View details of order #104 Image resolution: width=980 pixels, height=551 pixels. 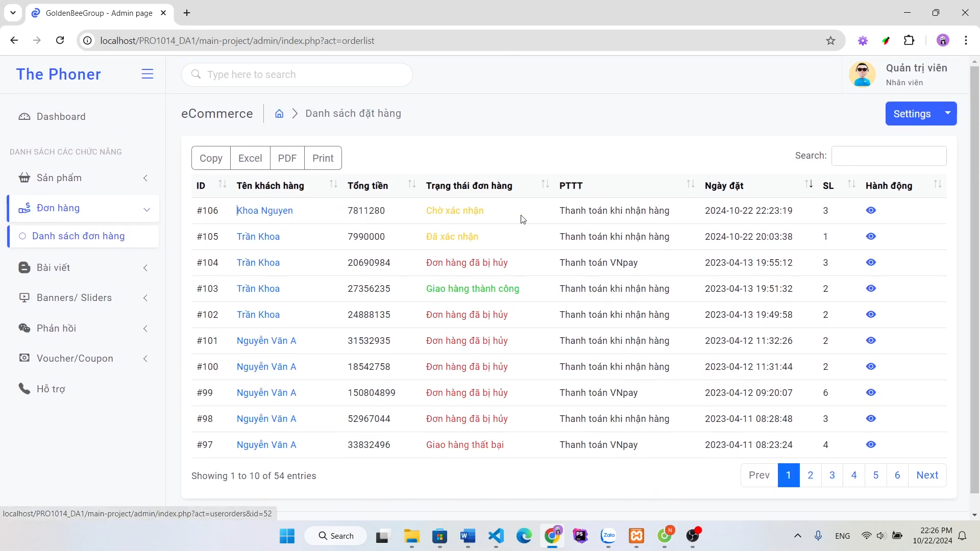click(x=871, y=263)
